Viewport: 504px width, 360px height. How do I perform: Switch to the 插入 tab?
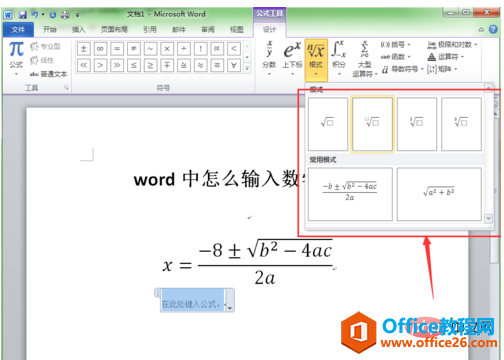(79, 30)
